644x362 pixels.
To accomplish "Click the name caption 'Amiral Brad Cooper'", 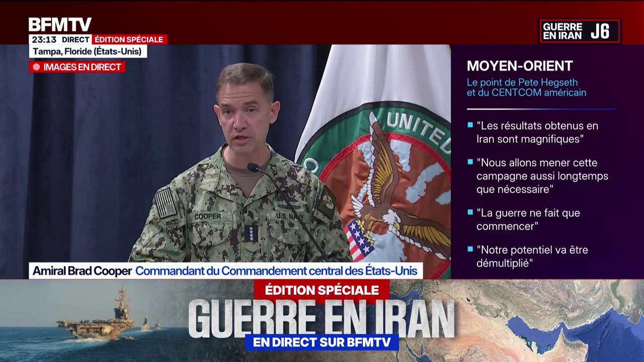I will [x=83, y=271].
